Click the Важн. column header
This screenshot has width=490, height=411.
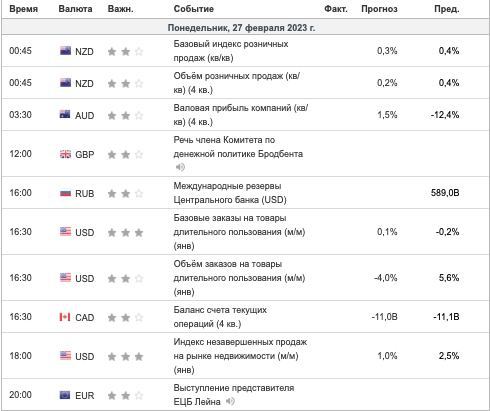(x=120, y=9)
